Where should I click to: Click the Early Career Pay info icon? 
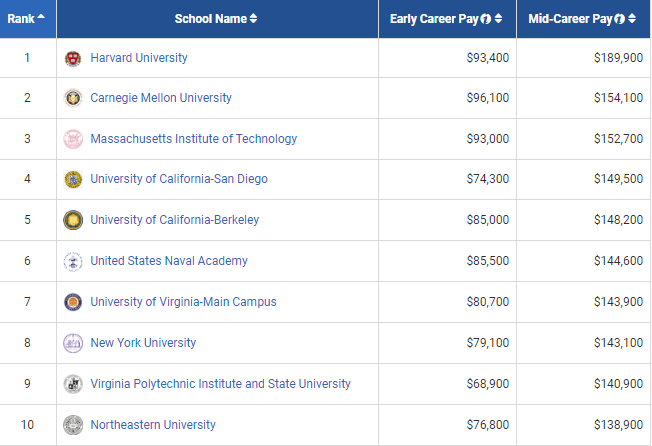[485, 19]
